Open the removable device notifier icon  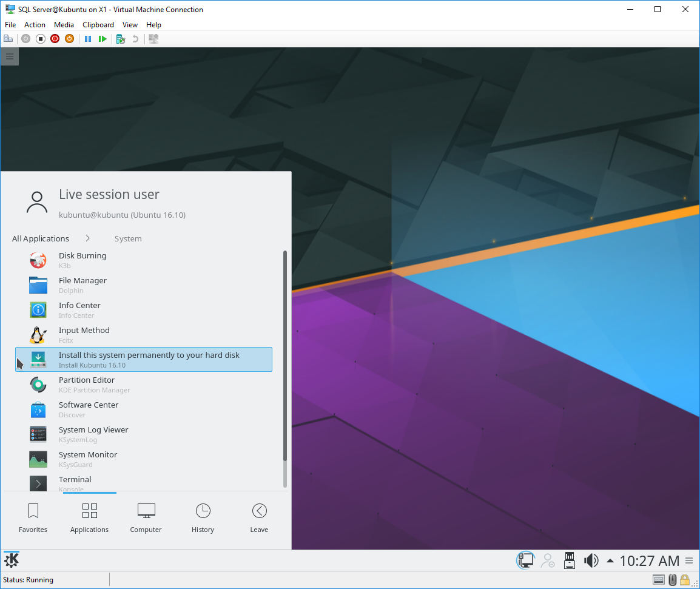pos(570,560)
